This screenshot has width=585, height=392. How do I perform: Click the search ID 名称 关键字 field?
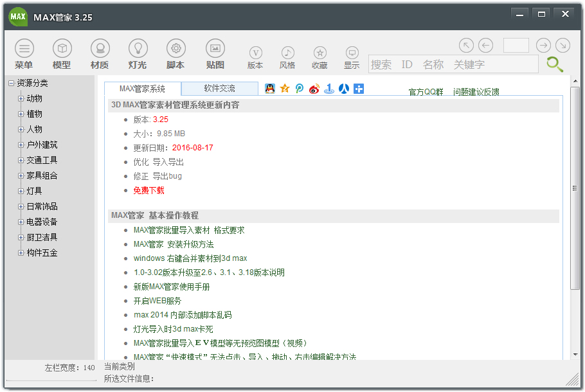pos(453,64)
